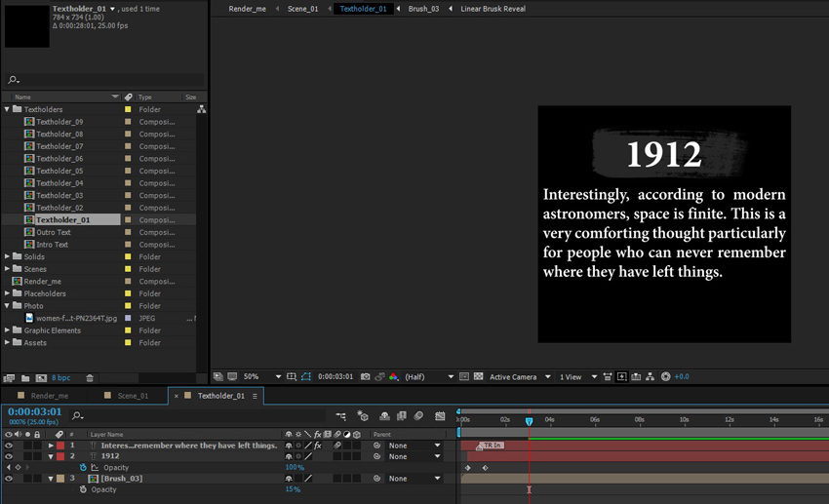Click the Project panel search magnifier
The image size is (829, 504).
[x=14, y=80]
